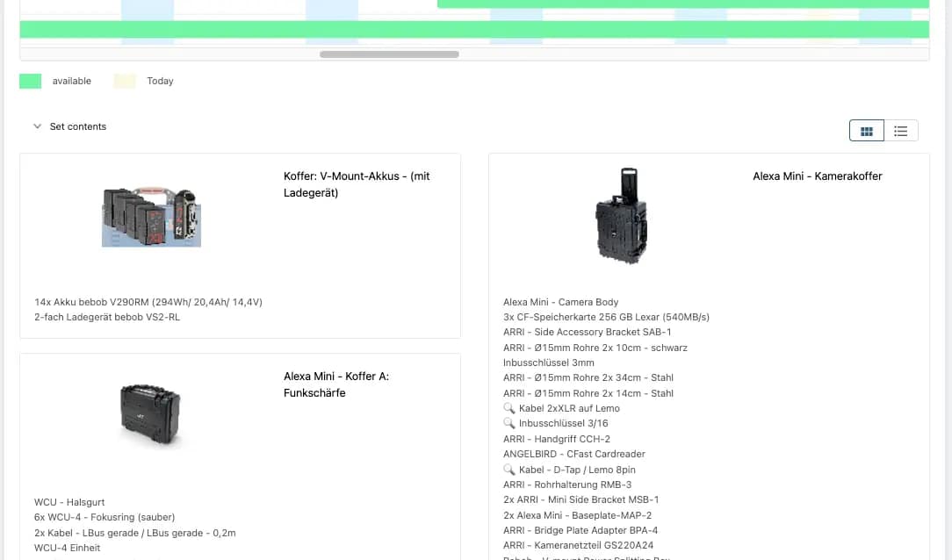The width and height of the screenshot is (952, 560).
Task: Switch to grid view layout
Action: [x=866, y=131]
